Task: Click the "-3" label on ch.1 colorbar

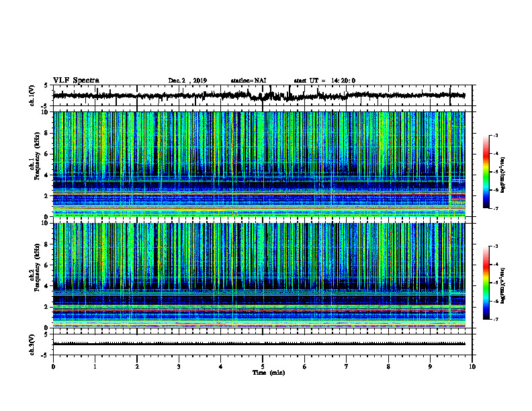Action: coord(495,135)
